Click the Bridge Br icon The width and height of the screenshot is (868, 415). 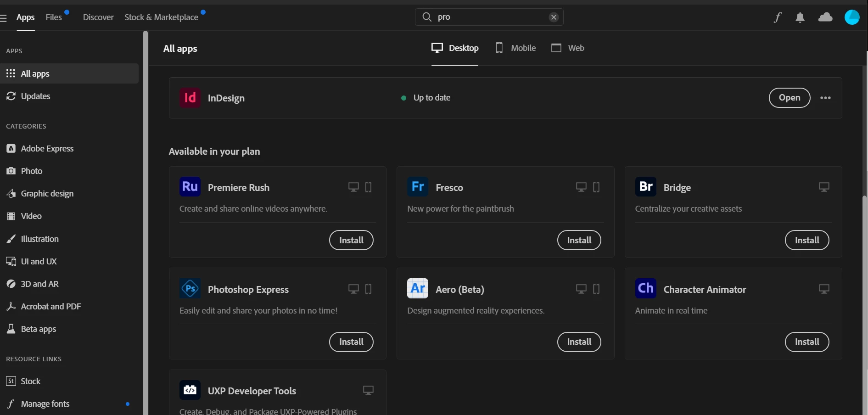(x=646, y=187)
